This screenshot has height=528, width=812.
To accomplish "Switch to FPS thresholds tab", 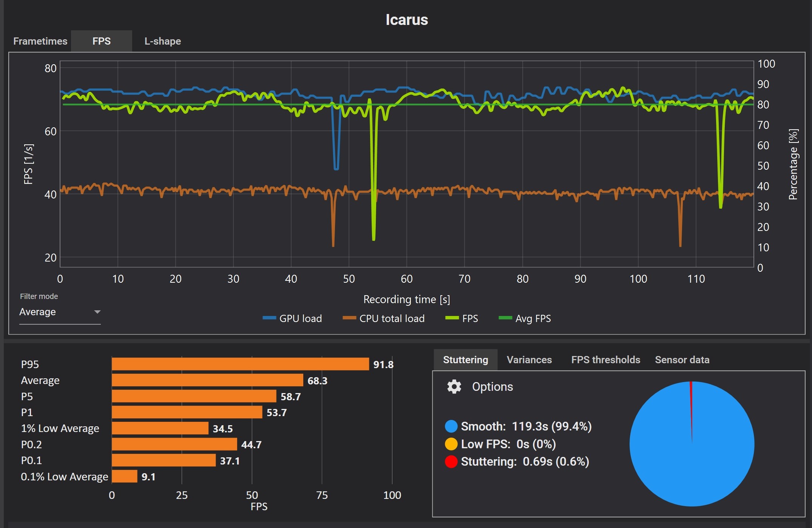I will click(605, 360).
